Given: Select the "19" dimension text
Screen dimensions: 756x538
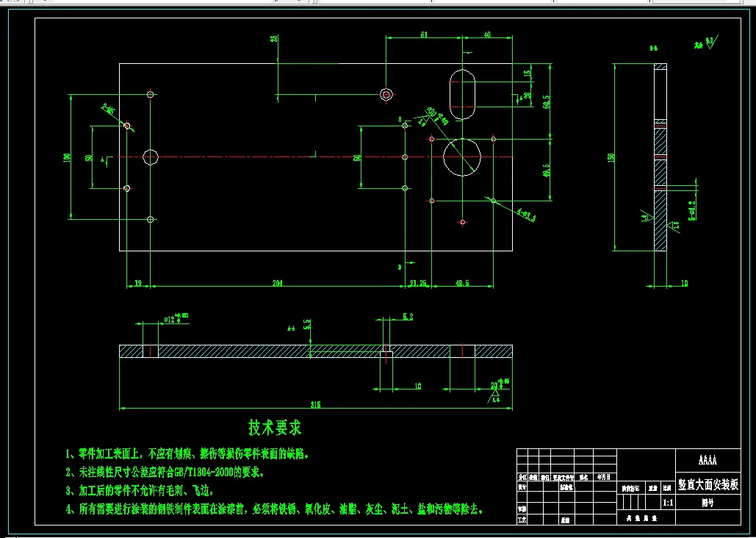Looking at the screenshot, I should pos(138,283).
